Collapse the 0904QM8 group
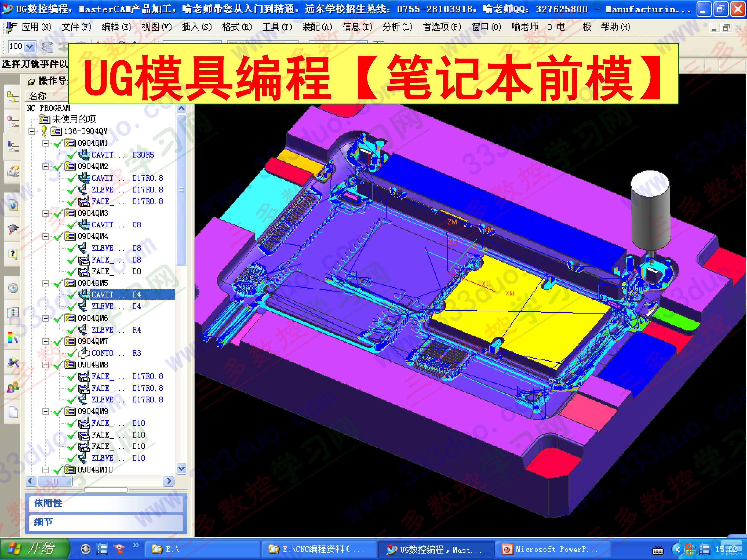 pyautogui.click(x=45, y=365)
